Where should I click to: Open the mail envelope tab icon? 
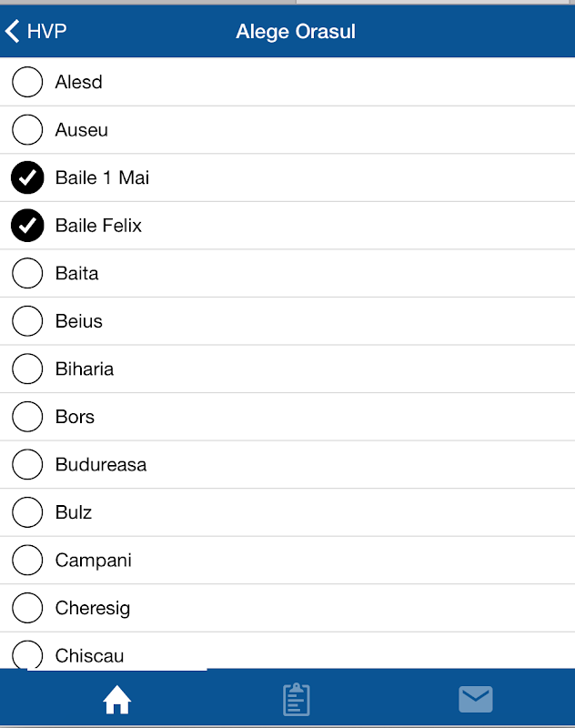(475, 699)
